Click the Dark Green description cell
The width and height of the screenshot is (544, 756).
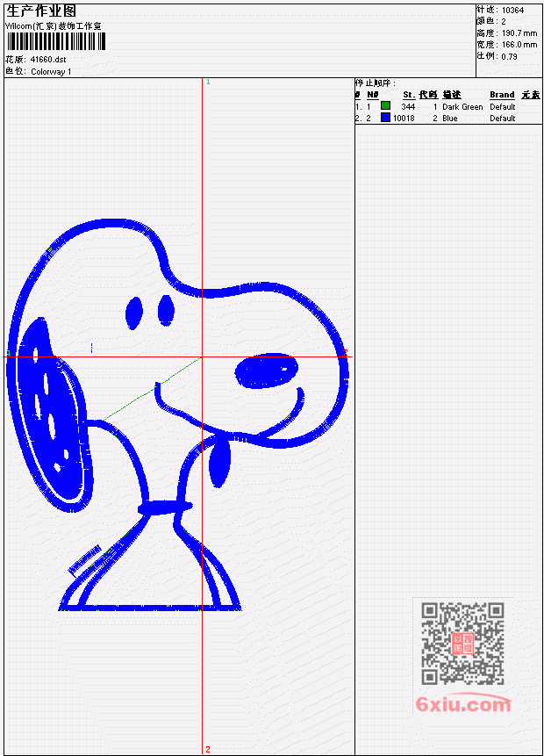tap(462, 106)
